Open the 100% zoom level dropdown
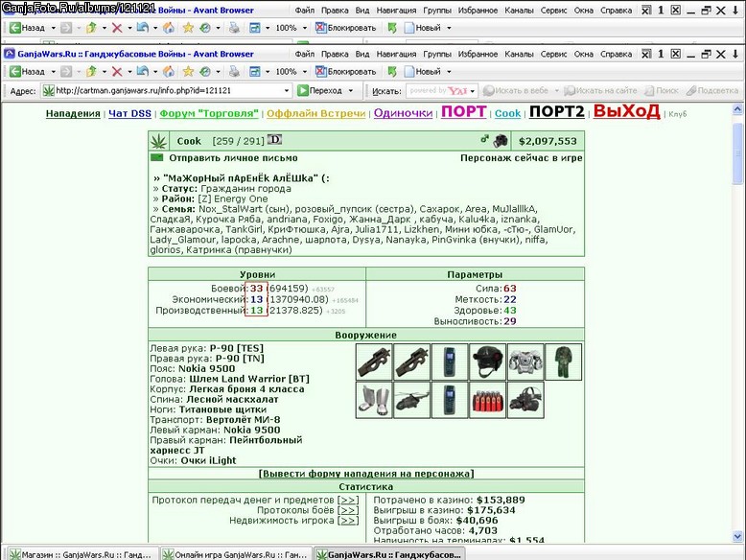Viewport: 746px width, 560px height. click(305, 71)
